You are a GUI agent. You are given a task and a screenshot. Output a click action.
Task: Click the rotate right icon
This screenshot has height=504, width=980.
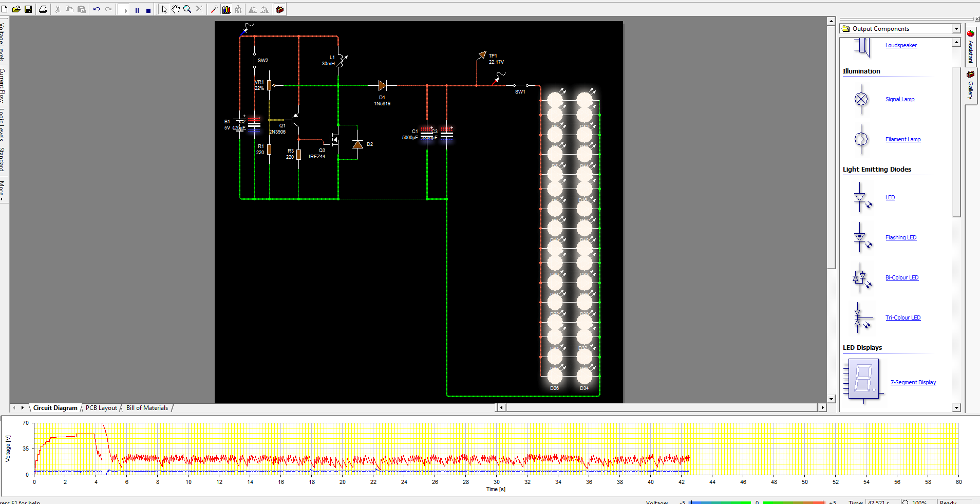tap(265, 9)
